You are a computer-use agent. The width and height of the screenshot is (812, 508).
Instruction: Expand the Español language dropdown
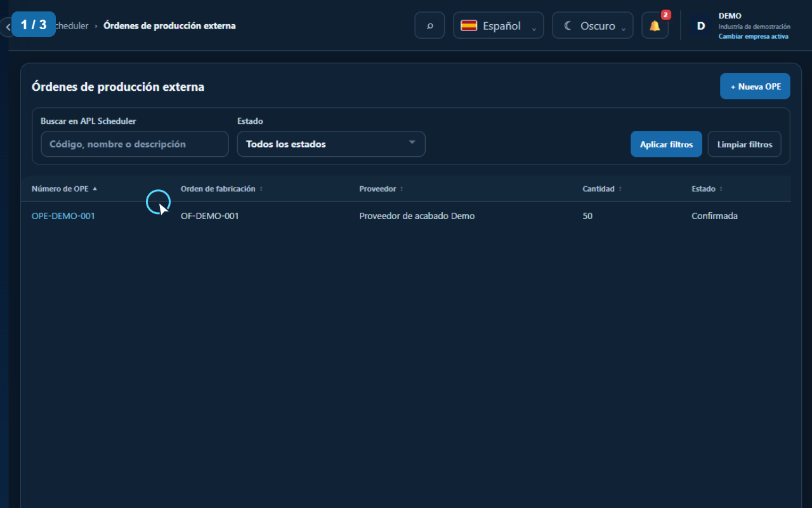tap(498, 26)
